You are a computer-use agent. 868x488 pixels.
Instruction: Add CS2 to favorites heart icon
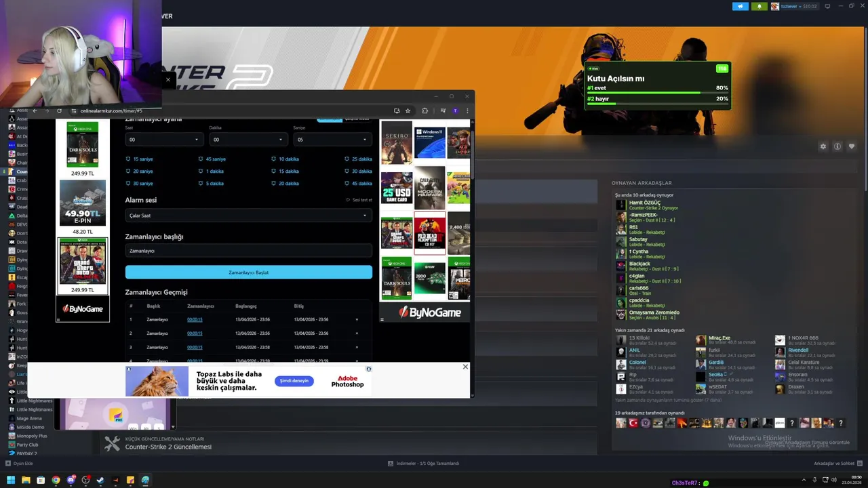pos(852,146)
